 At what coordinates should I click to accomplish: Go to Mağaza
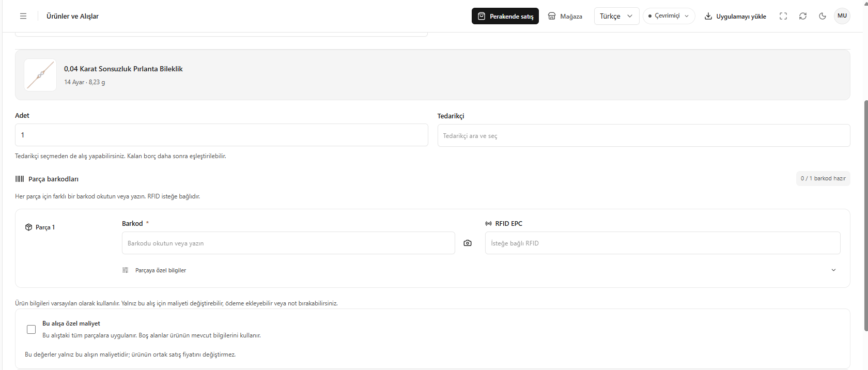click(x=565, y=16)
